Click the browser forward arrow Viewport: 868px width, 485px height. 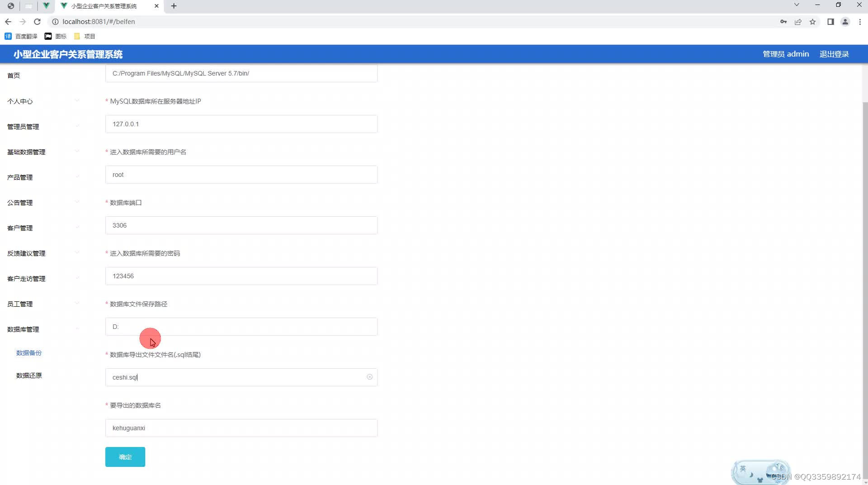click(23, 22)
